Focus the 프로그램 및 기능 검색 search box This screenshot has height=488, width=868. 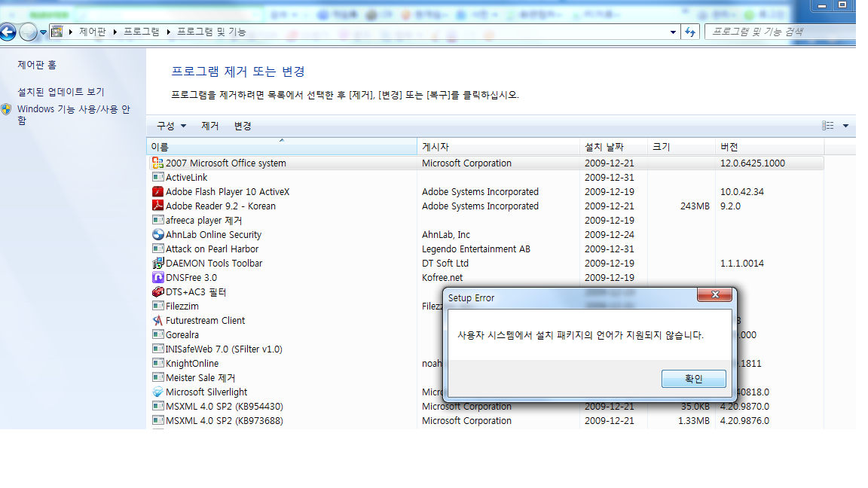click(781, 32)
